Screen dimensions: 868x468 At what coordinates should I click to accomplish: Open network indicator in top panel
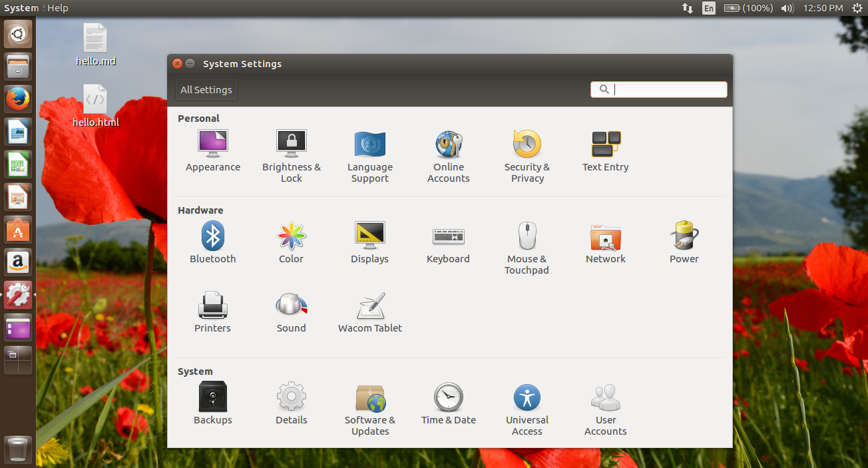point(688,8)
